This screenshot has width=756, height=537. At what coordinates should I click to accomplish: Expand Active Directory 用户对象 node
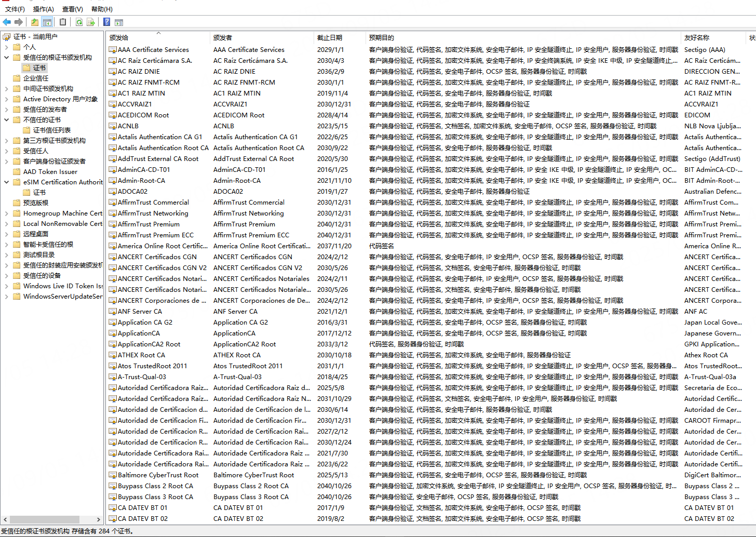[x=7, y=99]
